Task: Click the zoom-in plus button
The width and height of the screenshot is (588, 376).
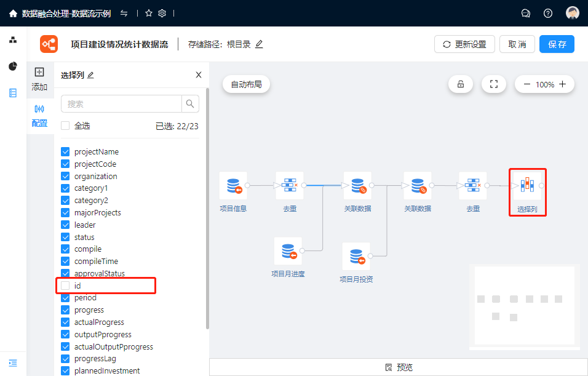Action: pos(563,84)
